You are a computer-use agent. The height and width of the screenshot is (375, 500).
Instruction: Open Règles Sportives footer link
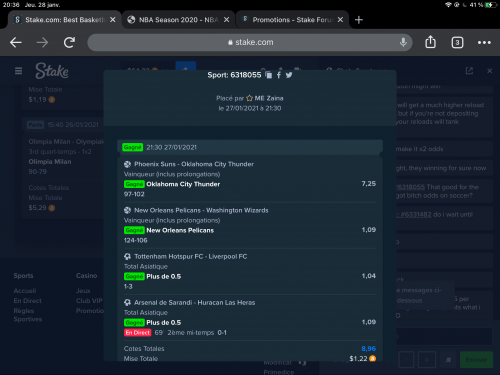click(x=28, y=315)
